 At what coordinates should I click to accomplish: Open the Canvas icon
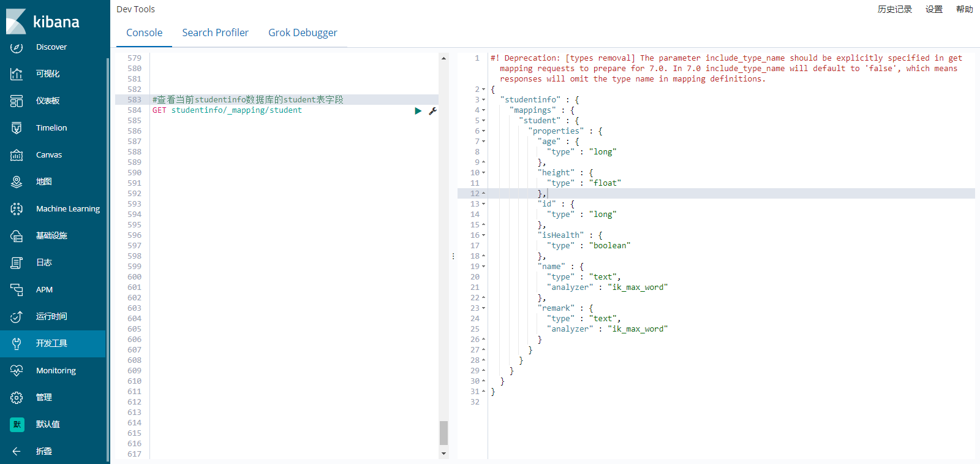pos(17,154)
